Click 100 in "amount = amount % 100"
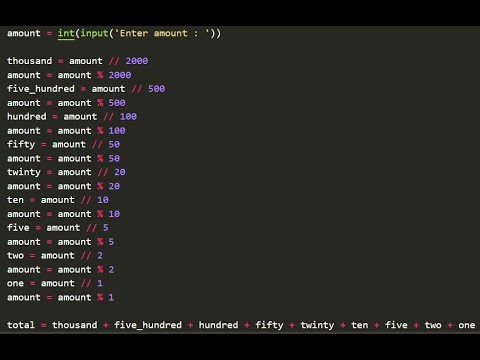The width and height of the screenshot is (480, 360). pyautogui.click(x=117, y=131)
